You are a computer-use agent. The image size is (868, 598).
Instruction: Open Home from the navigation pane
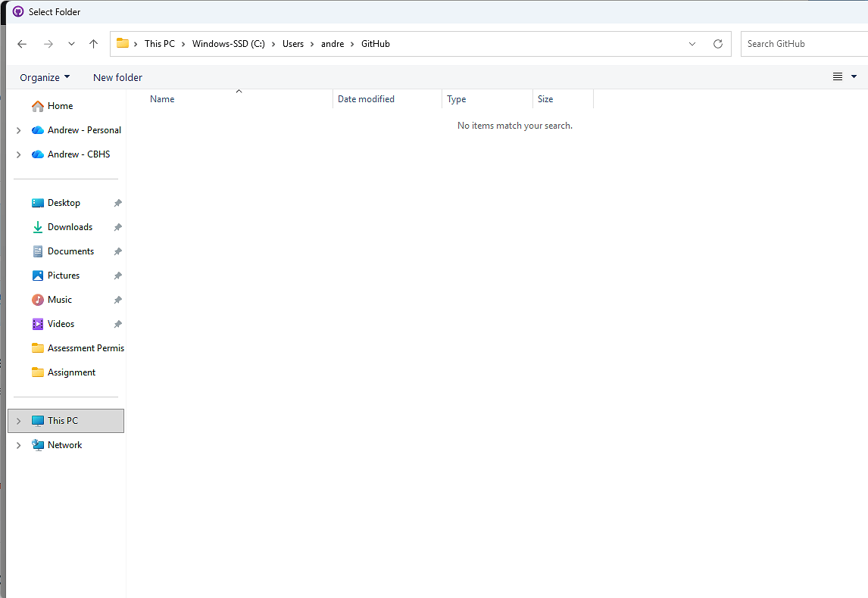pos(58,105)
